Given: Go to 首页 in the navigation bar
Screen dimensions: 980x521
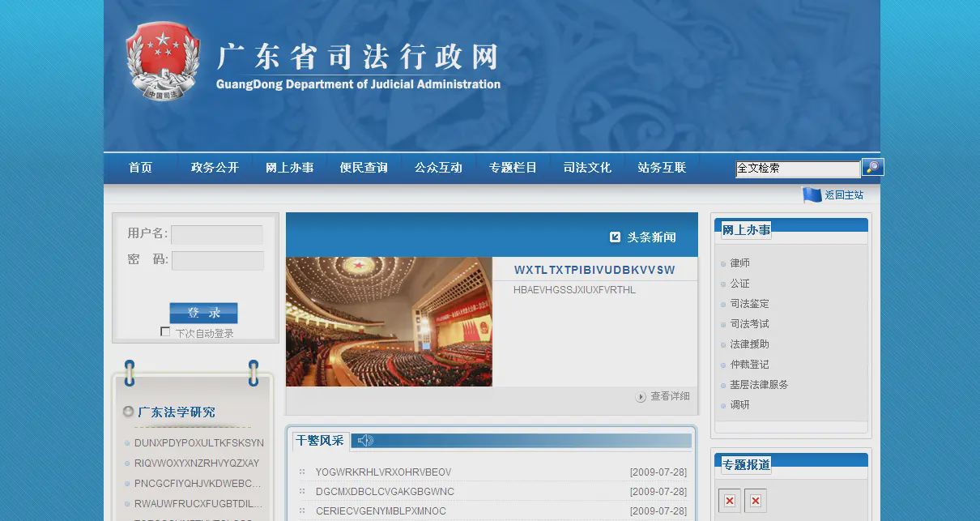Looking at the screenshot, I should coord(140,168).
